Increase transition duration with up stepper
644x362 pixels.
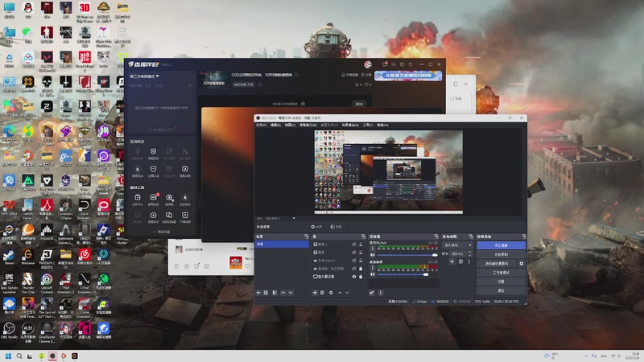470,252
